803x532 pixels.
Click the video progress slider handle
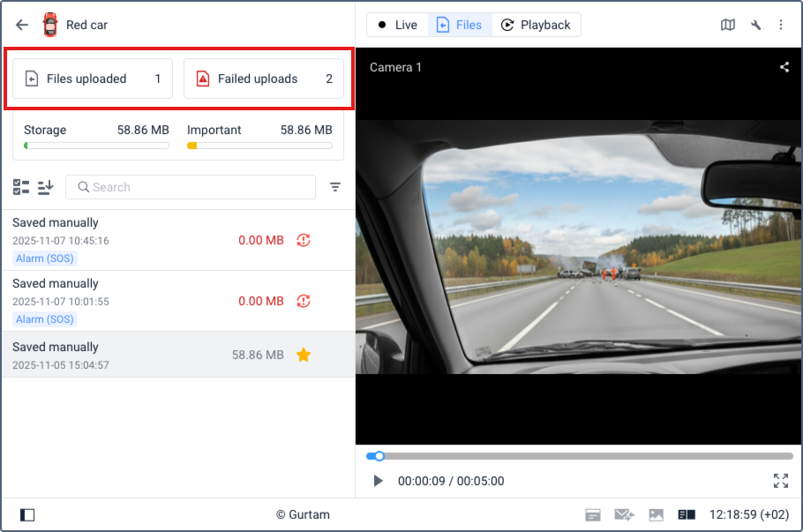point(379,456)
